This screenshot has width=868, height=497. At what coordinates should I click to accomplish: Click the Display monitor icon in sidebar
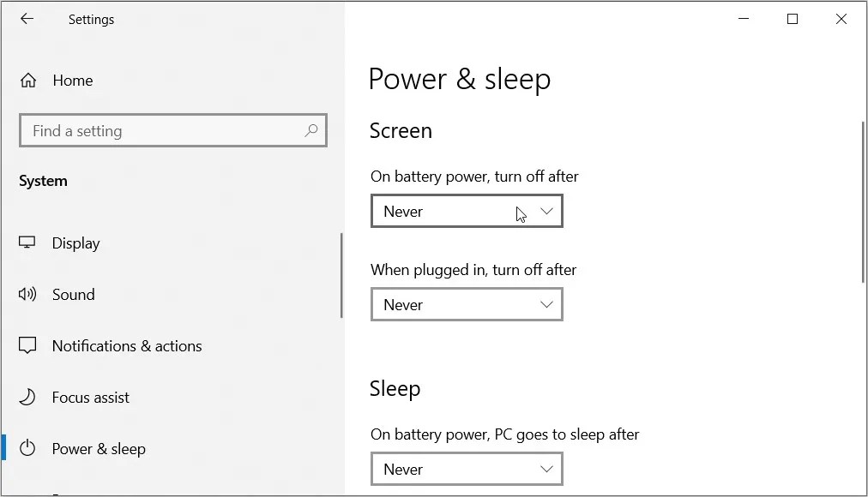27,243
